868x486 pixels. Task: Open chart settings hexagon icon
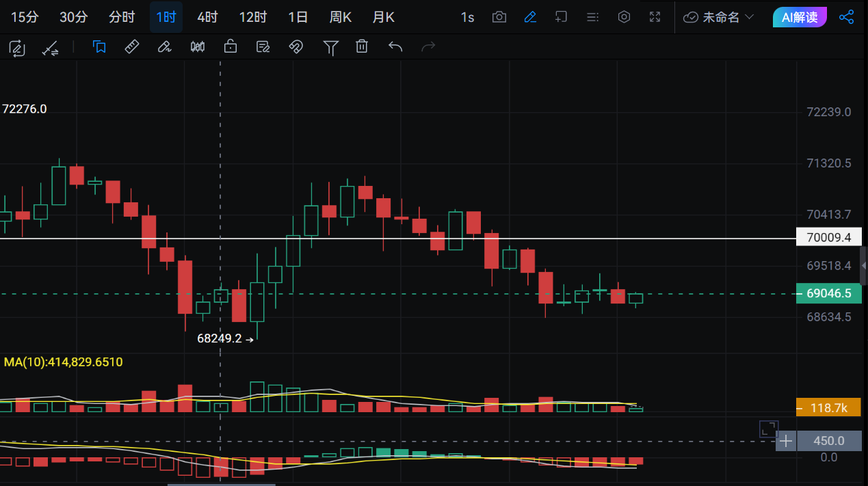tap(624, 17)
